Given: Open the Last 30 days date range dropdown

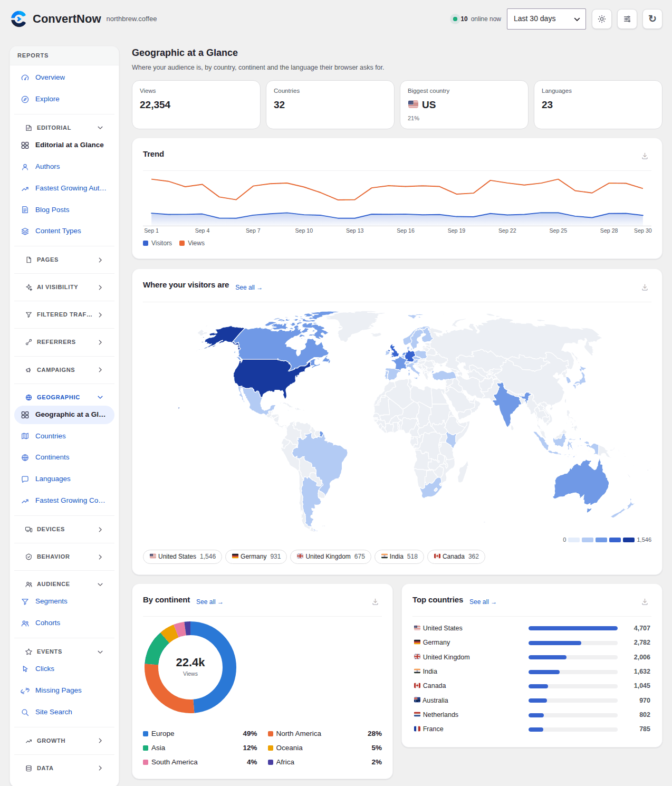Looking at the screenshot, I should point(546,19).
